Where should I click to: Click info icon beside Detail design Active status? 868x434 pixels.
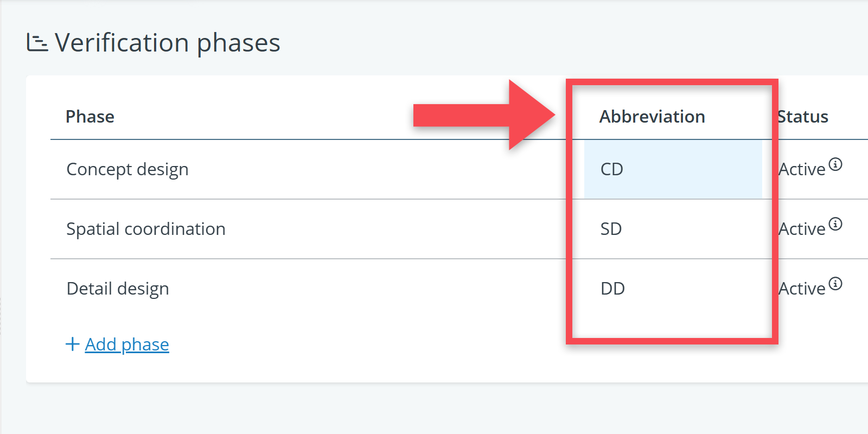835,284
